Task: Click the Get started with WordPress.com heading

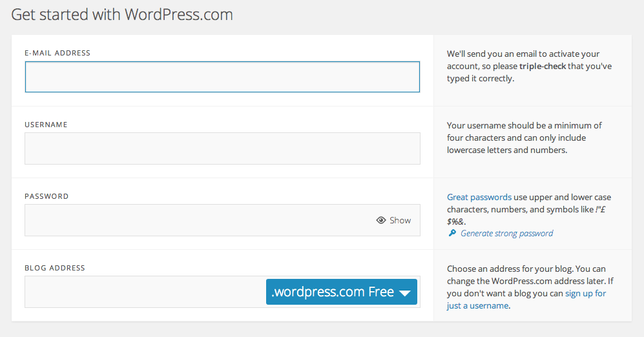Action: tap(122, 15)
